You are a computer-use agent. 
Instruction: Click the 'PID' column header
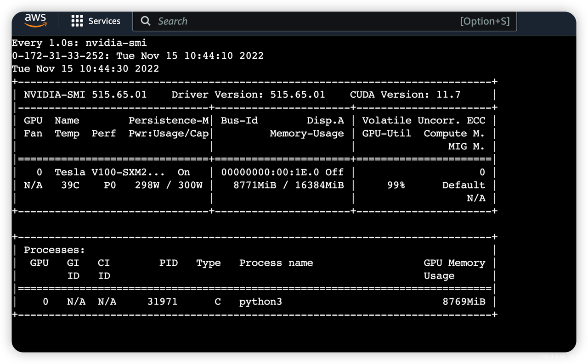tap(168, 263)
